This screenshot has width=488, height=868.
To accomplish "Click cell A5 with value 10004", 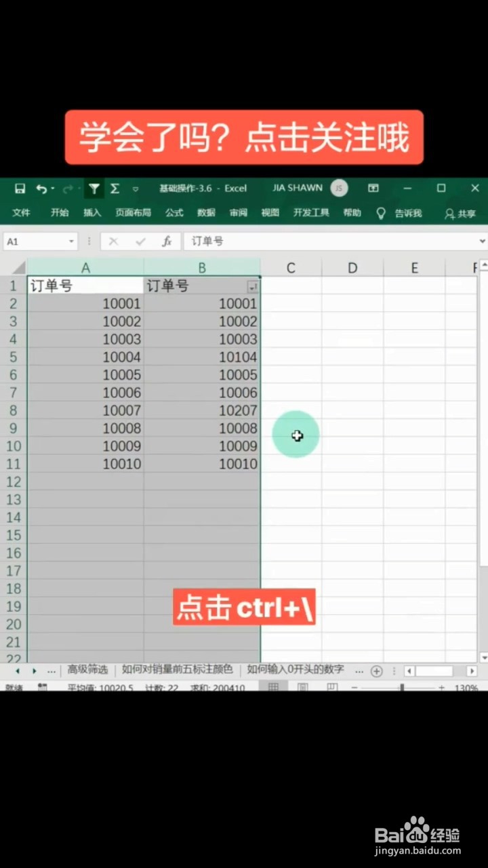I will pos(85,357).
